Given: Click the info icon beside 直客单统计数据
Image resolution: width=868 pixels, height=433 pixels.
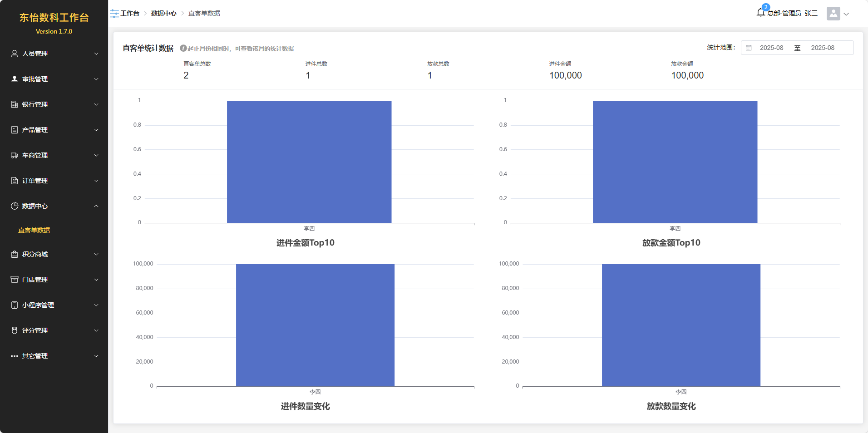Looking at the screenshot, I should (183, 48).
